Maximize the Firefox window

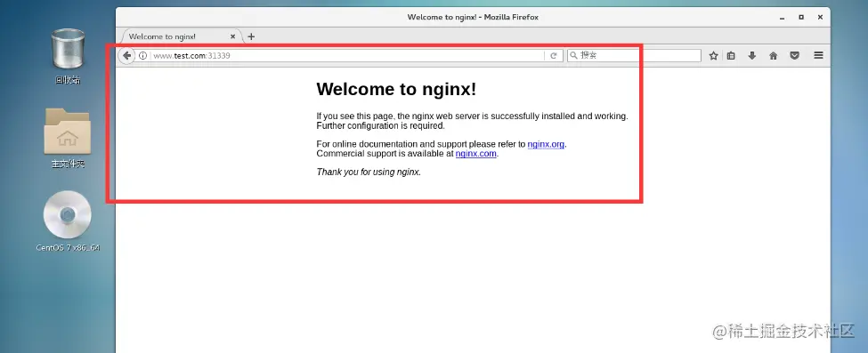801,17
